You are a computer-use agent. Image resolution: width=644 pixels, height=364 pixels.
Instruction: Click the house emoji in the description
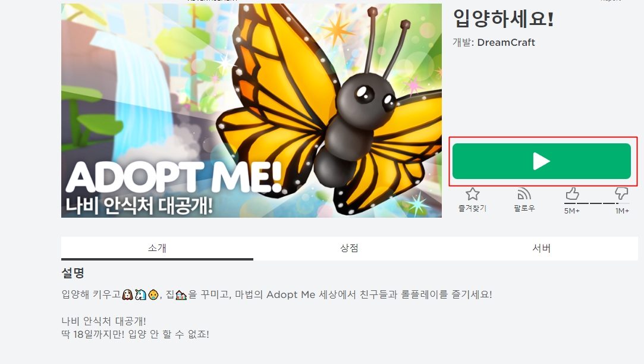tap(181, 294)
